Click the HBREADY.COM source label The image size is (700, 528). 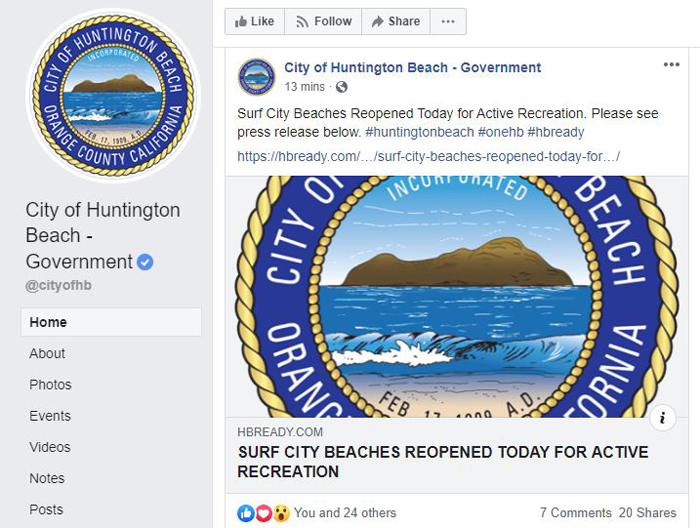pos(280,432)
